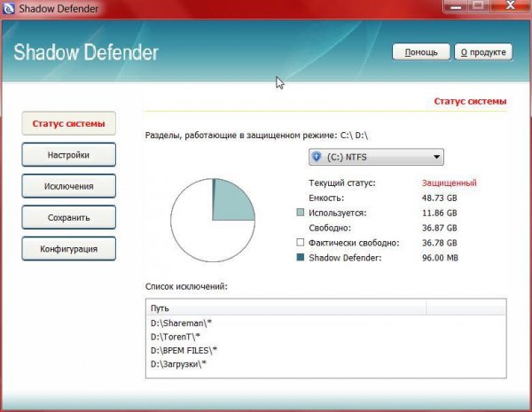
Task: Click the 36.78 GB actually free value
Action: 440,243
